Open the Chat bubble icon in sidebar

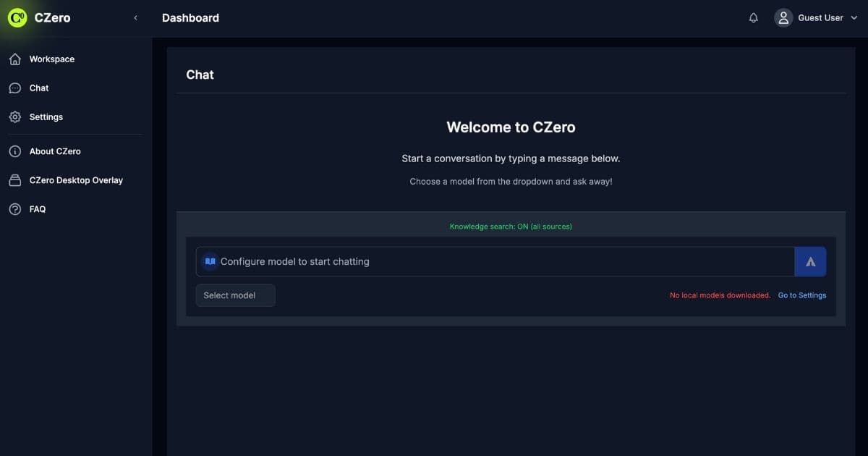15,88
